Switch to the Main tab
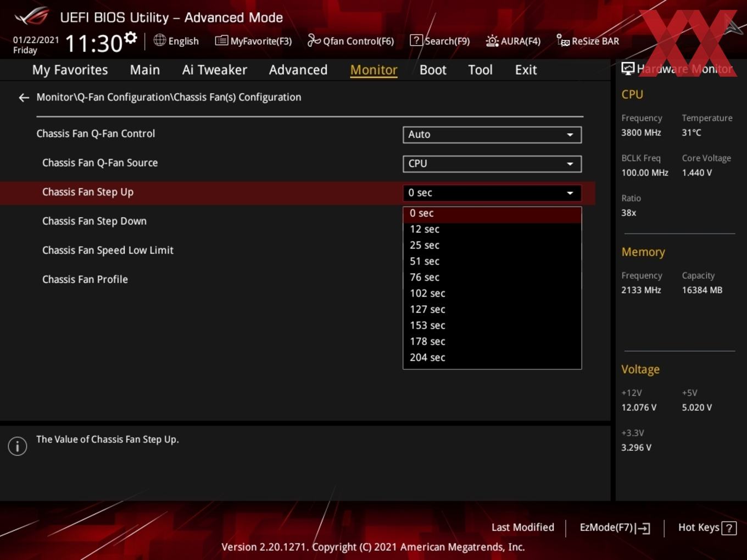The height and width of the screenshot is (560, 747). click(x=145, y=70)
